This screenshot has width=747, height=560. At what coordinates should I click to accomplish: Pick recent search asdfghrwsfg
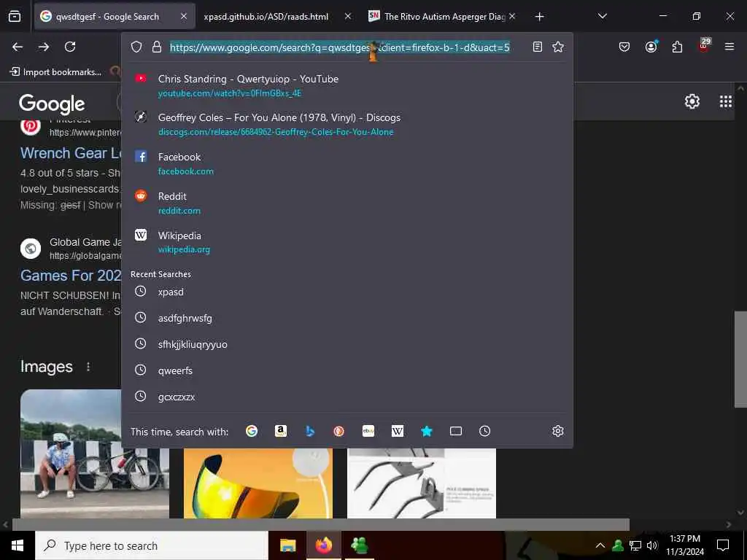coord(347,318)
